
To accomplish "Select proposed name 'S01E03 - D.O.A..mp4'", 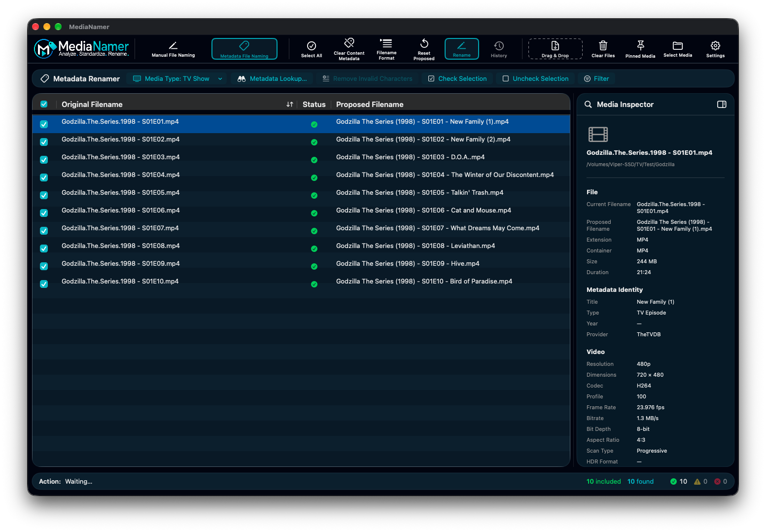I will click(410, 157).
